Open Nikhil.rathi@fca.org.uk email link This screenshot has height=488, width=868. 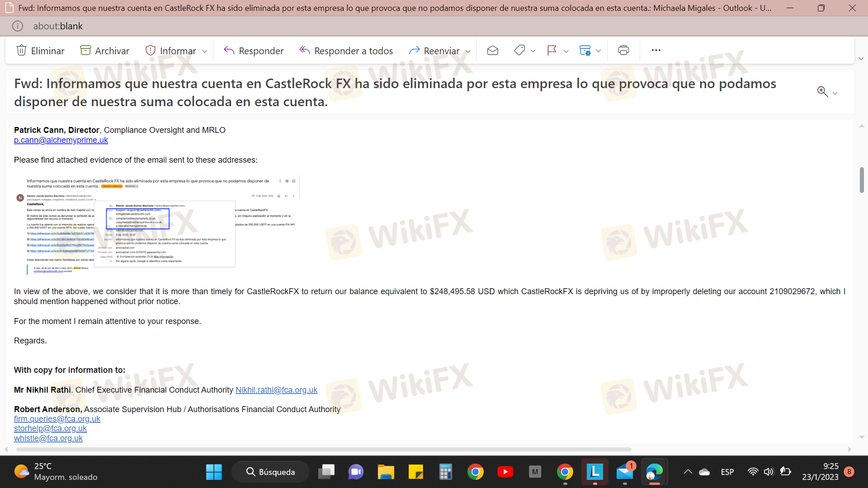[276, 390]
